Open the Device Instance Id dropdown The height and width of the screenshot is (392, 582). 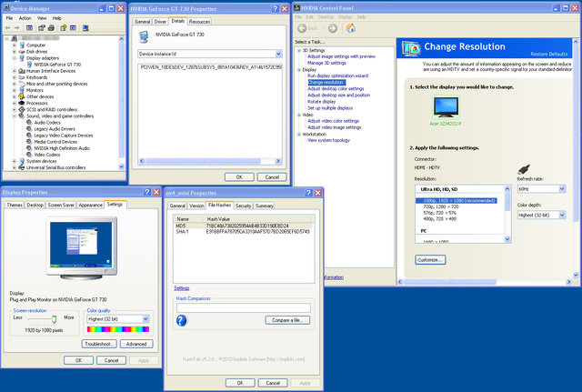(x=279, y=54)
